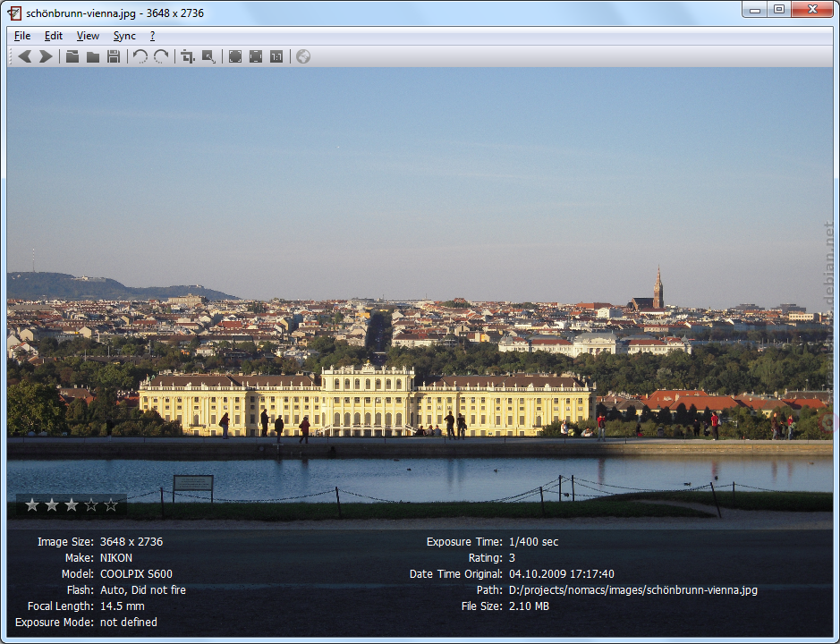Click the open file toolbar icon
840x644 pixels.
point(72,56)
